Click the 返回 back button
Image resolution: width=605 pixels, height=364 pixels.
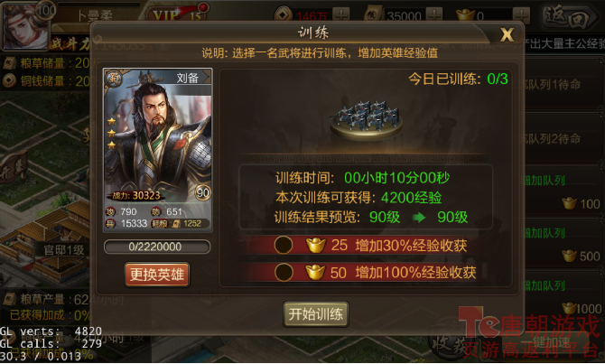pos(569,17)
